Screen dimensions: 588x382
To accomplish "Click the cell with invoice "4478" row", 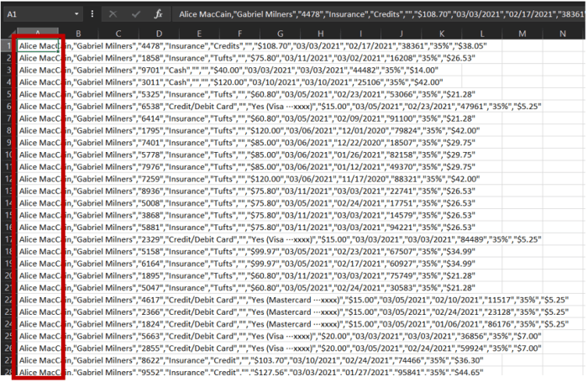I will pos(253,46).
